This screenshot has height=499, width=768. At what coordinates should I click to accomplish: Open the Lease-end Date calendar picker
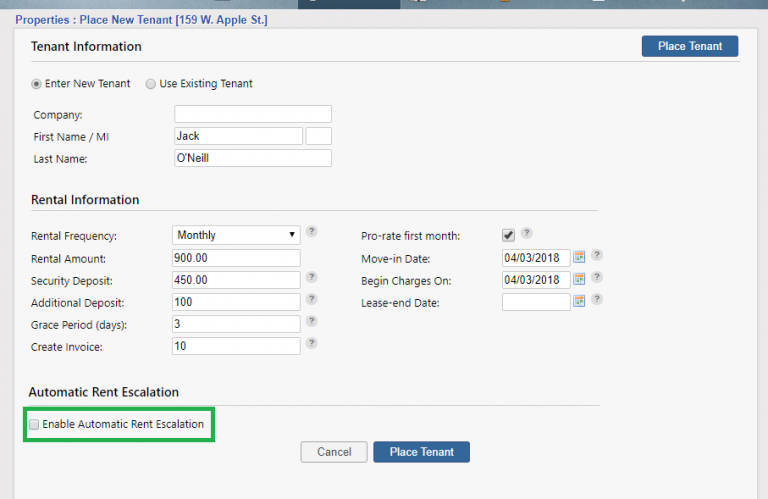579,301
